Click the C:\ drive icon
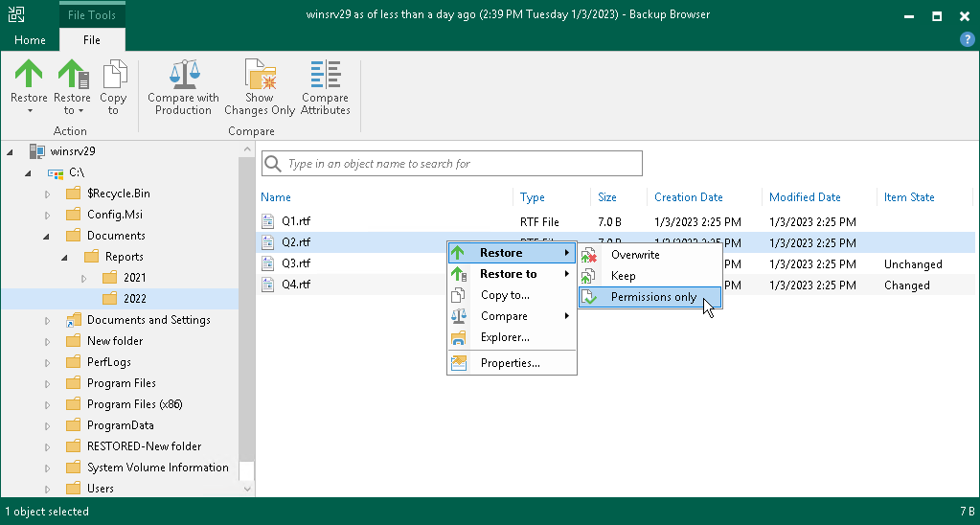The height and width of the screenshot is (525, 980). (56, 172)
